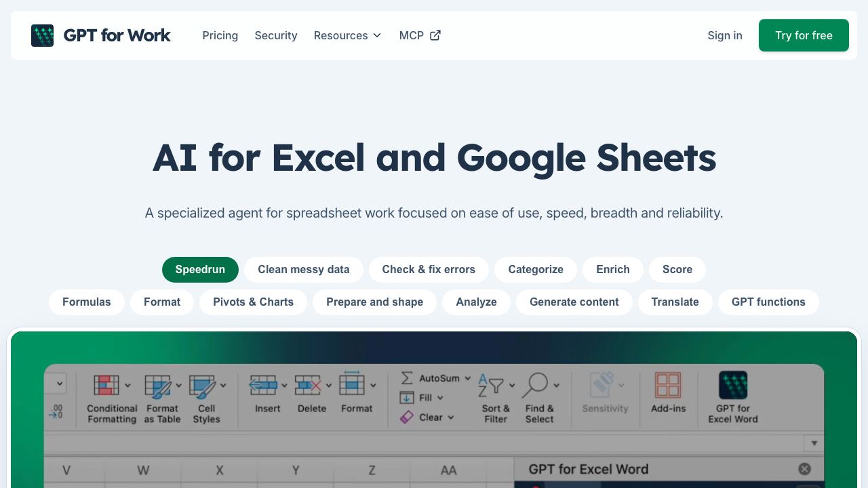
Task: Select the Translate tab
Action: click(675, 302)
